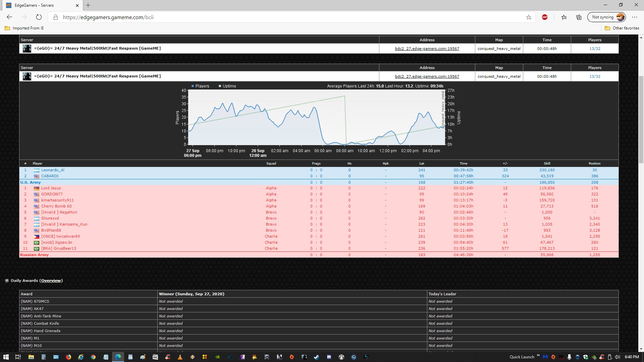This screenshot has width=644, height=362.
Task: Open Steam from the taskbar
Action: pyautogui.click(x=316, y=357)
